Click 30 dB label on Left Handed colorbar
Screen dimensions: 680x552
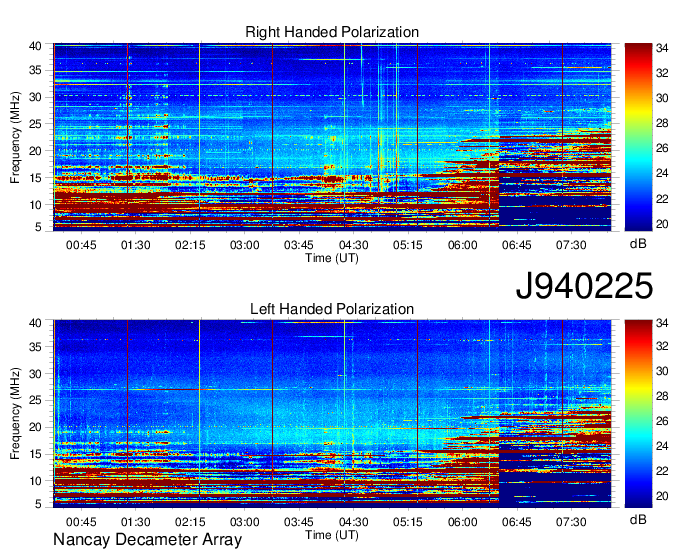pos(662,371)
